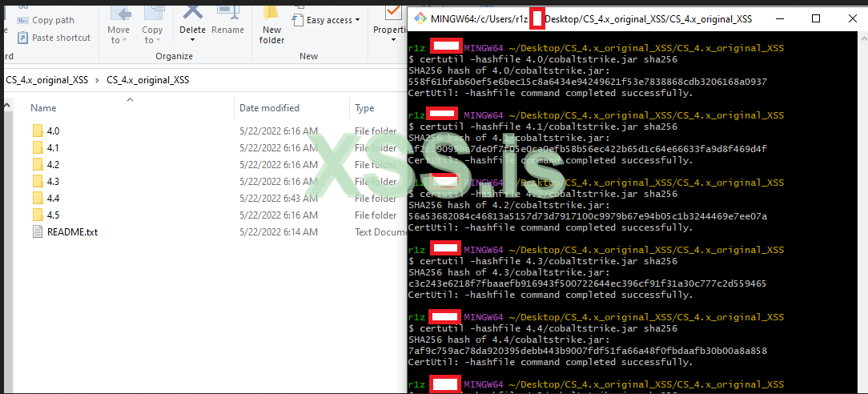
Task: Click the Text Document type of README.txt
Action: coord(381,232)
